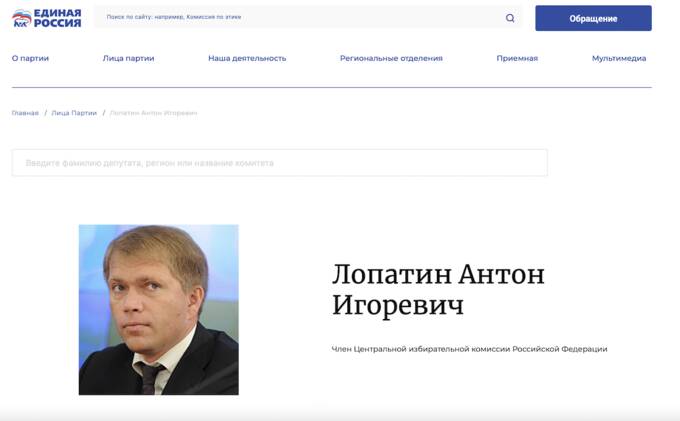Click the Единая Россия logo
This screenshot has width=680, height=421.
click(46, 18)
